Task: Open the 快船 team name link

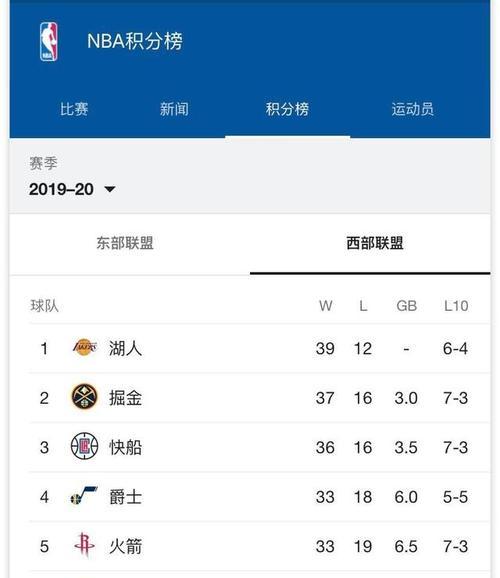Action: pos(125,448)
